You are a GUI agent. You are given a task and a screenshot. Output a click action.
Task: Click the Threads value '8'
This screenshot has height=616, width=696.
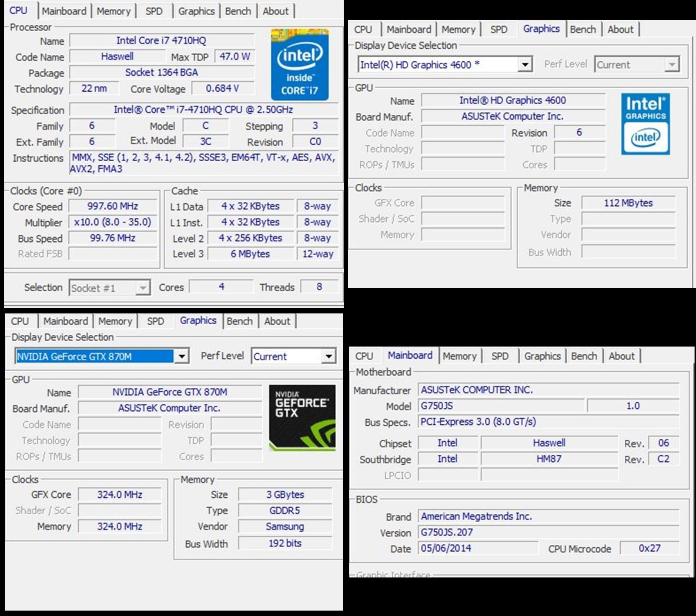tap(319, 287)
